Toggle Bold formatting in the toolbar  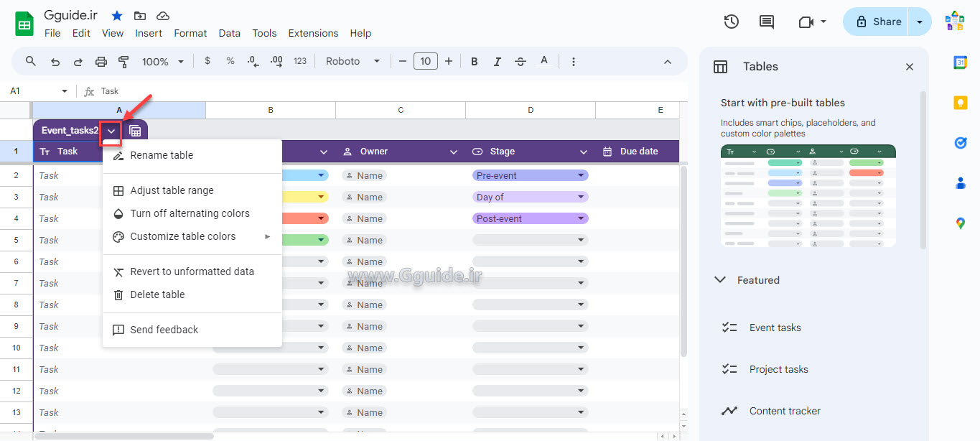[x=474, y=61]
